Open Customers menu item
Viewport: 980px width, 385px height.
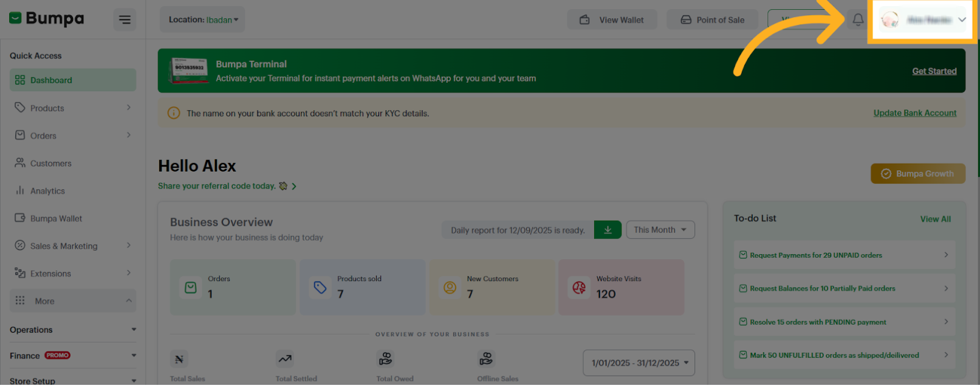coord(73,163)
